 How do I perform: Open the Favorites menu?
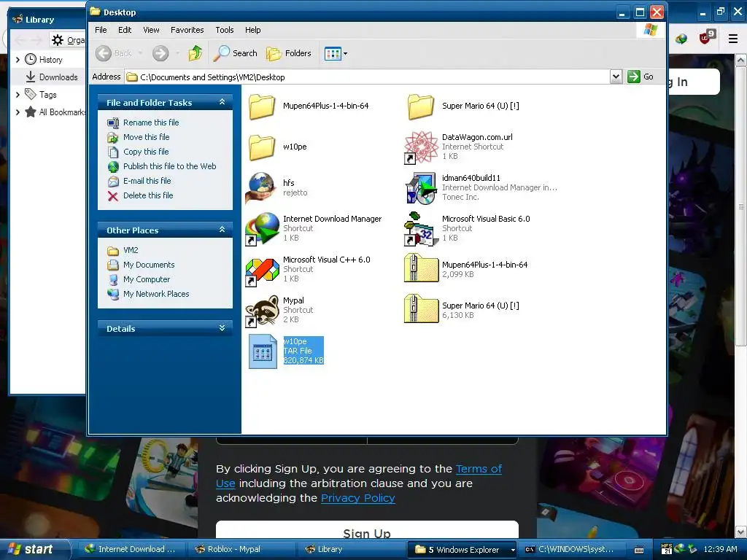187,30
